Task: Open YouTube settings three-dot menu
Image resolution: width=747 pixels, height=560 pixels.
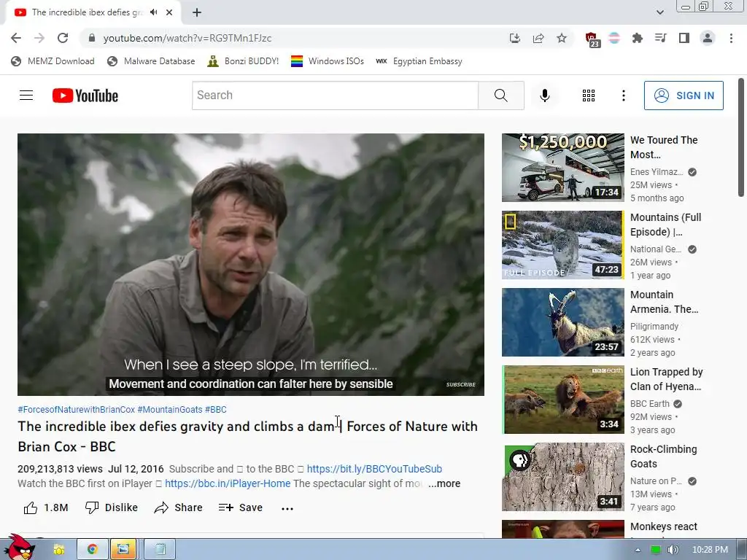Action: [x=623, y=96]
